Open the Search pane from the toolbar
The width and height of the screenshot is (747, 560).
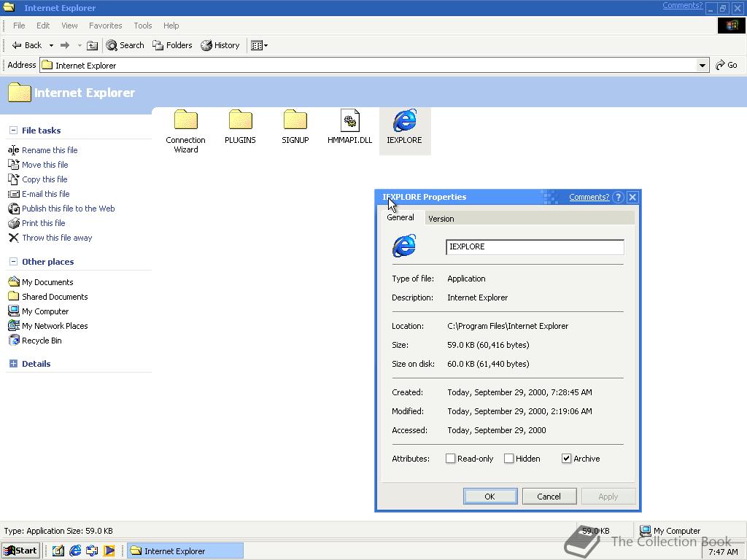(x=125, y=45)
